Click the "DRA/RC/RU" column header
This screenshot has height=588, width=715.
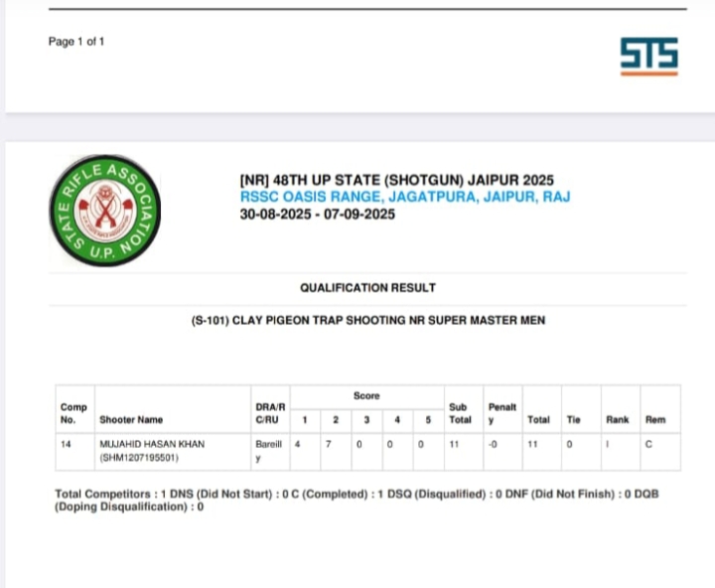(270, 413)
